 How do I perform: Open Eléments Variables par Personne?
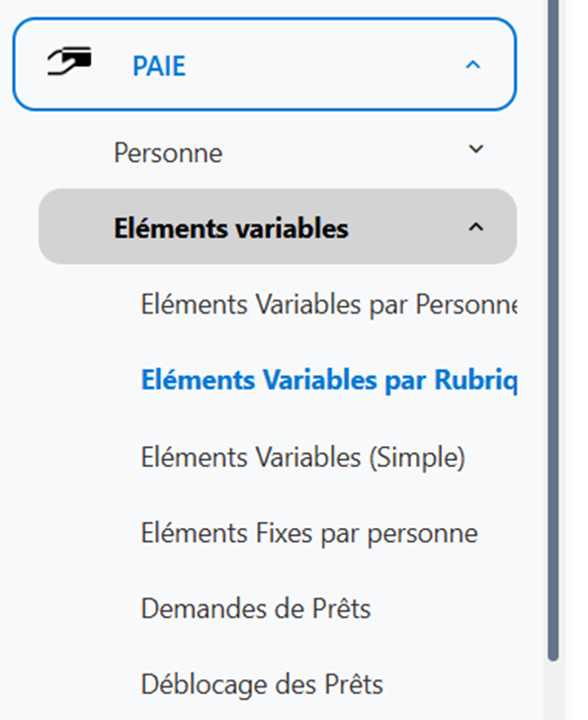pyautogui.click(x=329, y=305)
